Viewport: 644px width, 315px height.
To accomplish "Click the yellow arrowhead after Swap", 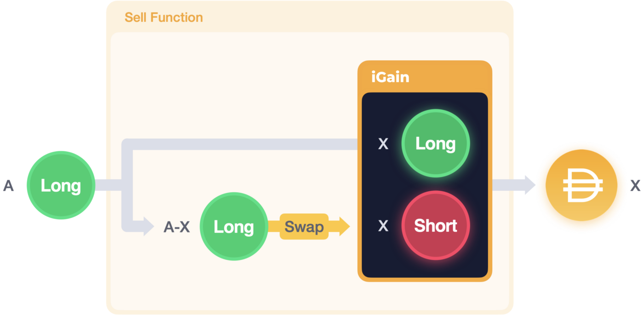I will click(345, 227).
